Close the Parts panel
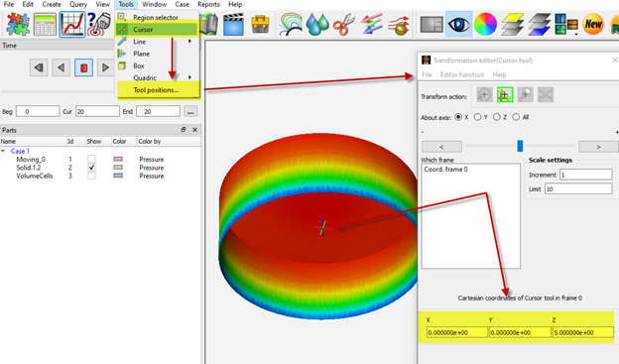The height and width of the screenshot is (364, 619). coord(194,130)
